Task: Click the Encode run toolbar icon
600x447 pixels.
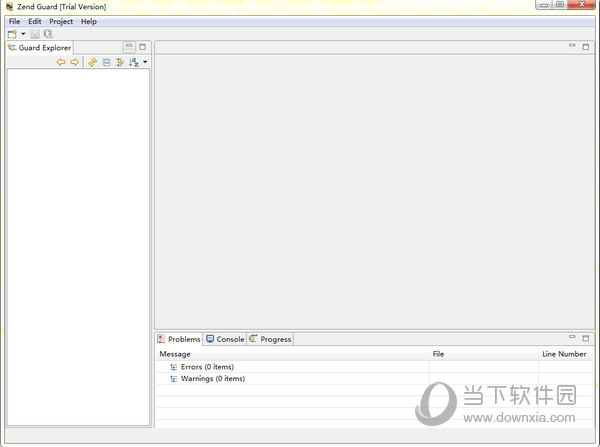Action: click(48, 34)
